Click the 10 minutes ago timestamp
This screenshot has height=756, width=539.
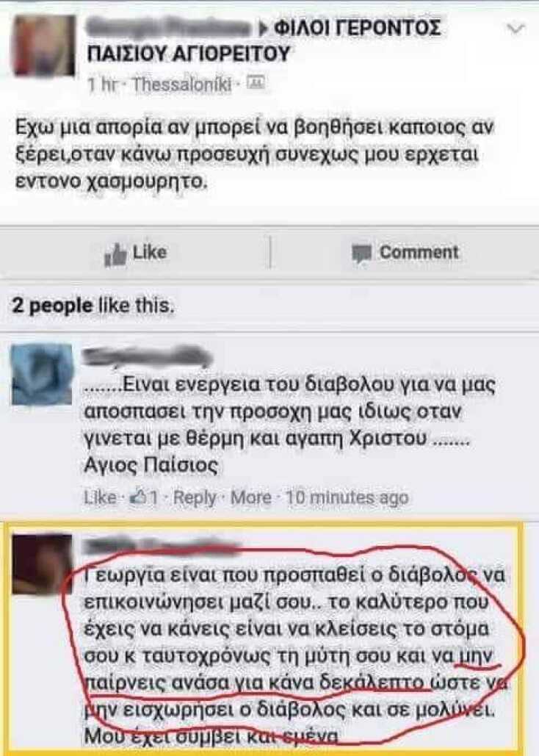[347, 497]
